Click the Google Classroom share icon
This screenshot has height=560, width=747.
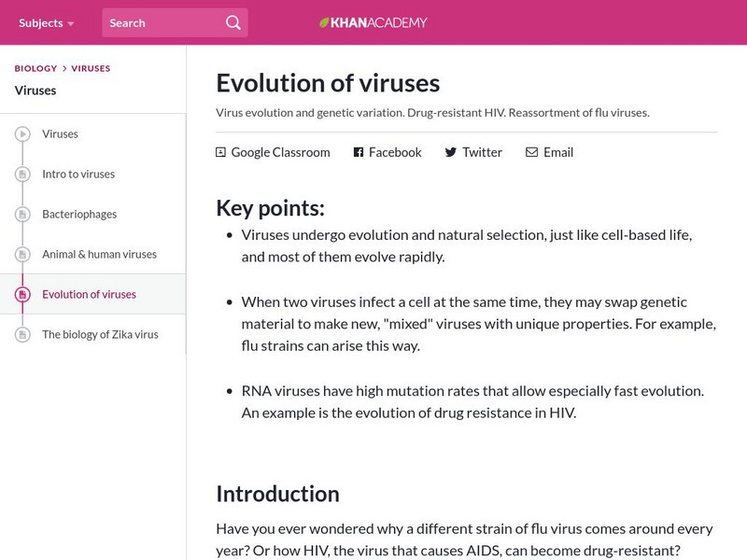221,152
